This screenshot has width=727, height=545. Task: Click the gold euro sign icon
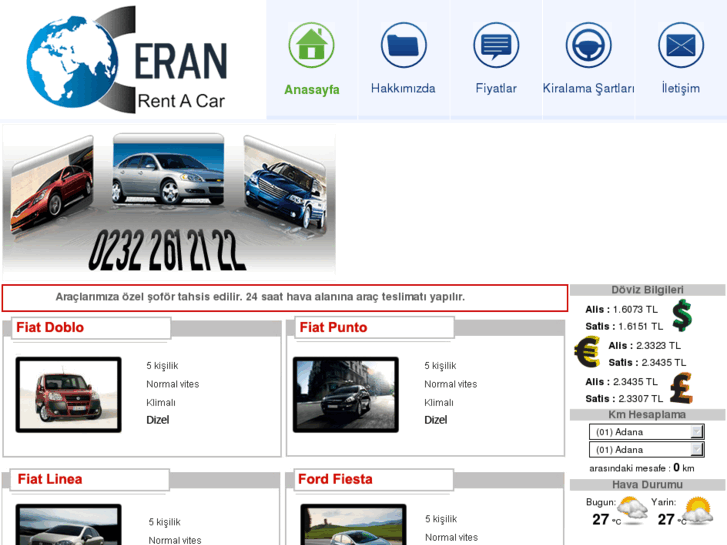587,352
